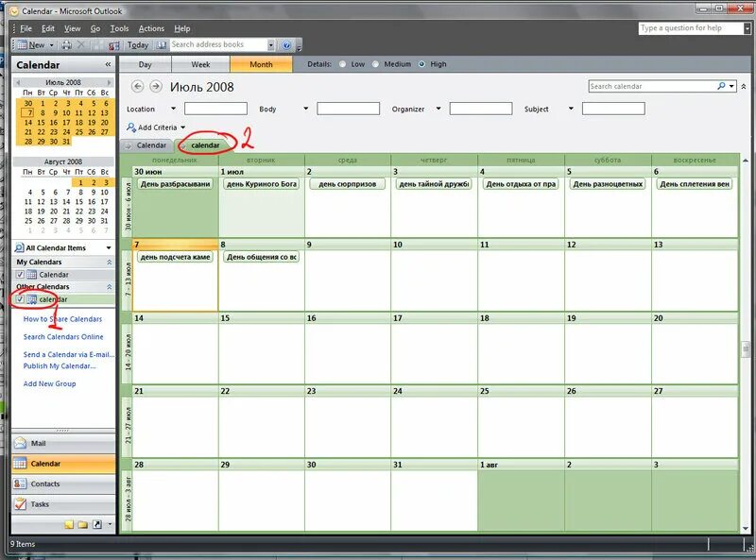
Task: Select Low details radio button
Action: (x=342, y=64)
